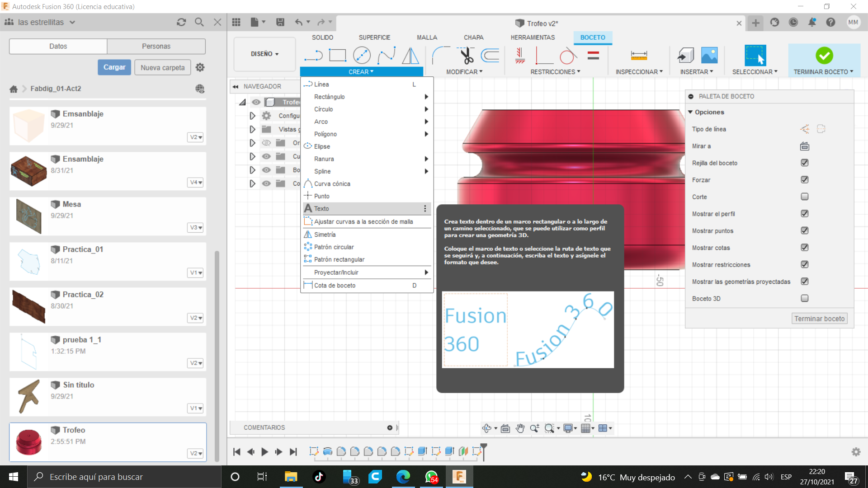Click the Terminar boceto palette button
The width and height of the screenshot is (868, 488).
[x=819, y=319]
